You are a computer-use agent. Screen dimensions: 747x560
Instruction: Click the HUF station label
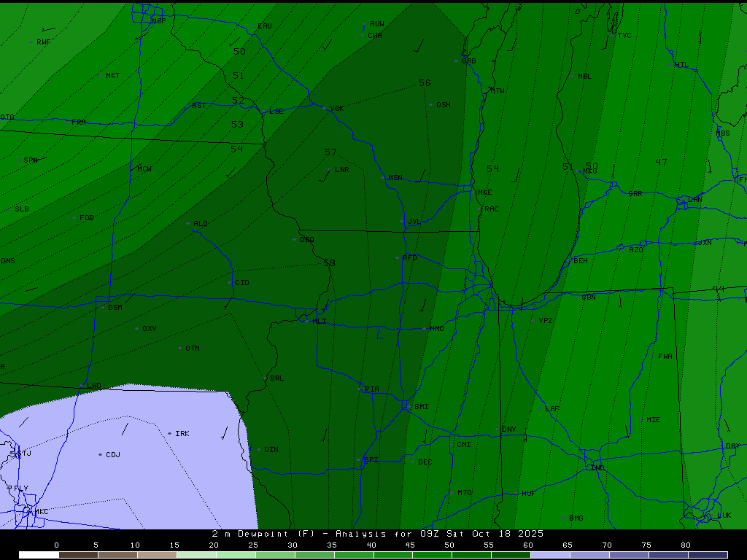(x=528, y=494)
